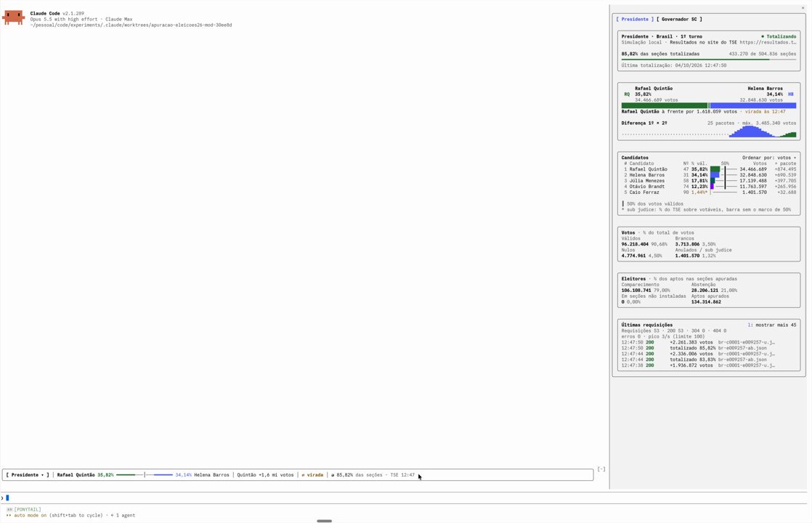Select the Rafael Quintão row in Candidatos
The image size is (812, 523).
tap(709, 169)
